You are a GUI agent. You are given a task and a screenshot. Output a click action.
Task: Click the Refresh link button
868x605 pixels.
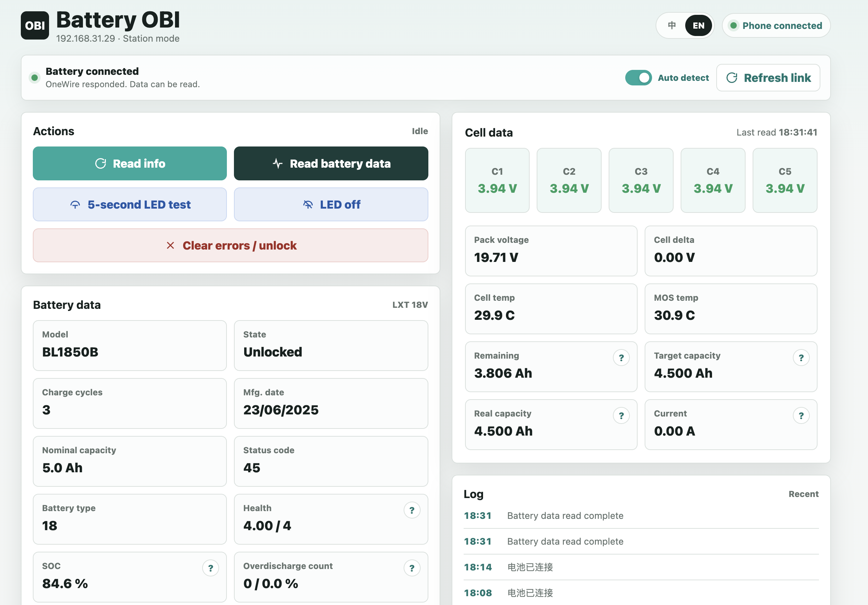[768, 78]
